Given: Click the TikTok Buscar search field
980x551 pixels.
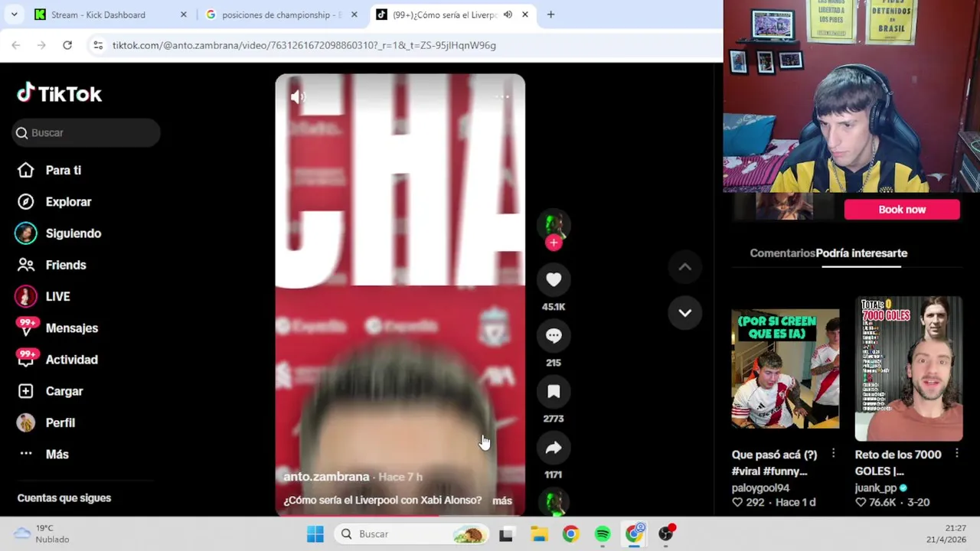Looking at the screenshot, I should (x=87, y=133).
